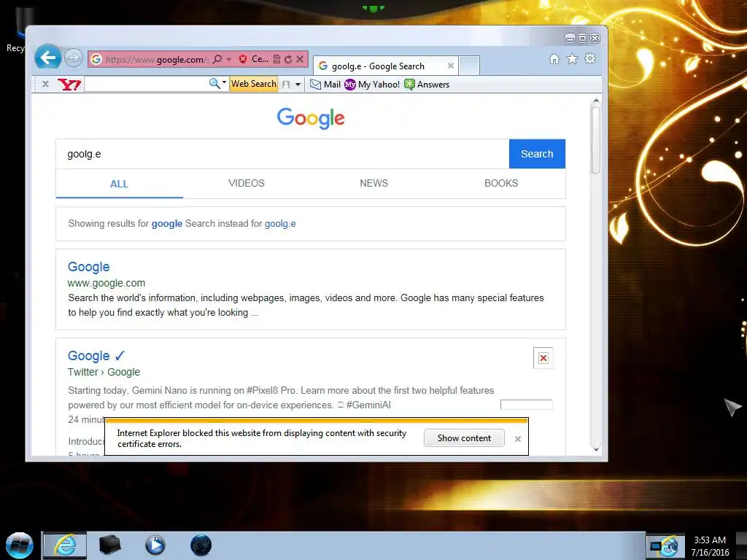Open Yahoo Answers from the toolbar
The image size is (747, 560).
[x=427, y=85]
